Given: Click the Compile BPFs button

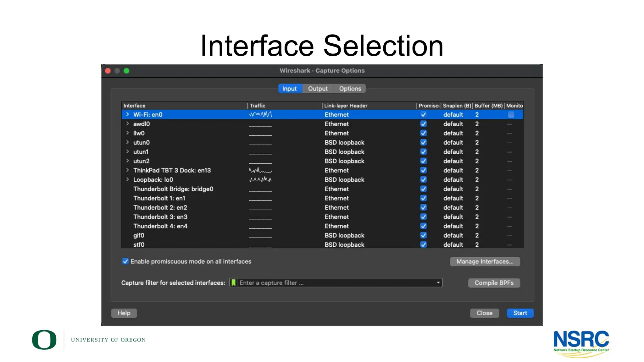Looking at the screenshot, I should 494,283.
